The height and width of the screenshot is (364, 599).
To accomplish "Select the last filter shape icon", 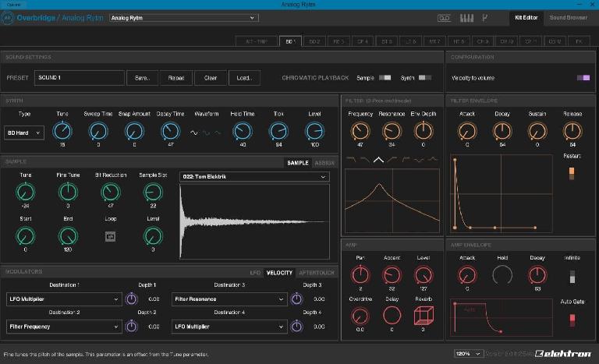I will point(432,160).
